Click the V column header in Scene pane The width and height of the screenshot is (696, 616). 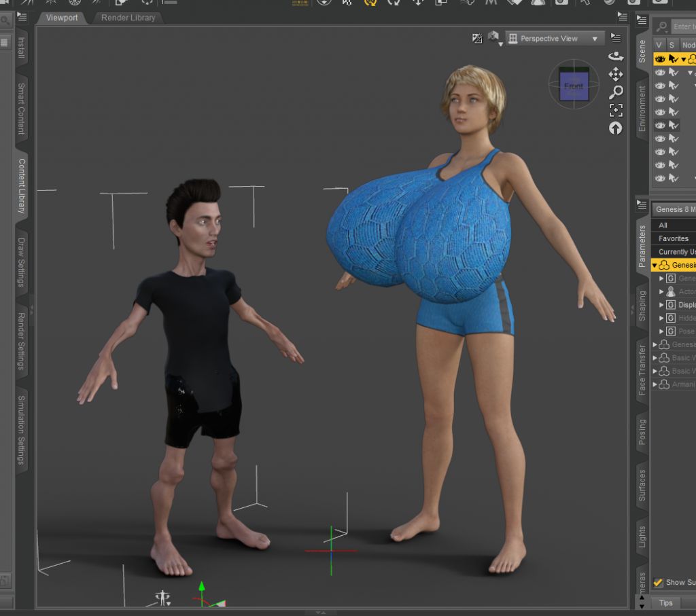(x=659, y=45)
